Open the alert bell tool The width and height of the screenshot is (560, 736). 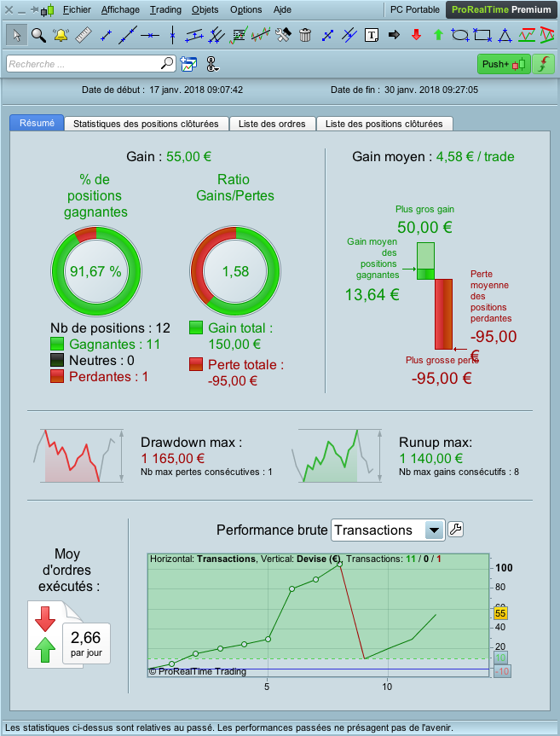(x=61, y=35)
